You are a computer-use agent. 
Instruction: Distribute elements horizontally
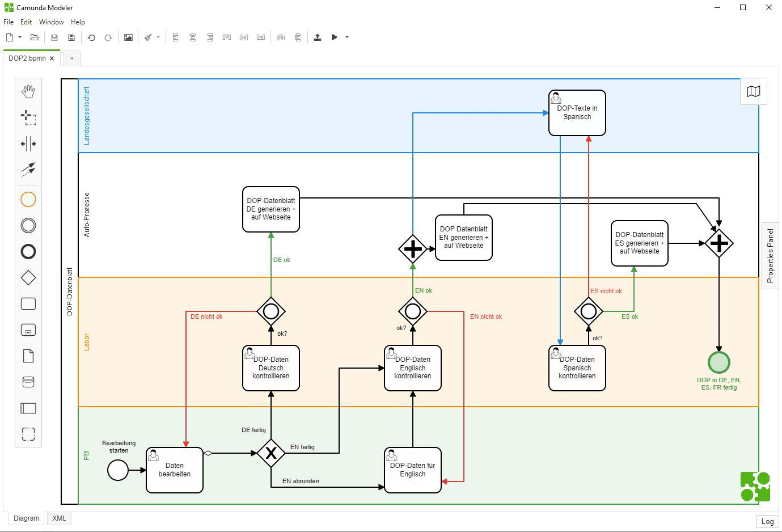(281, 37)
